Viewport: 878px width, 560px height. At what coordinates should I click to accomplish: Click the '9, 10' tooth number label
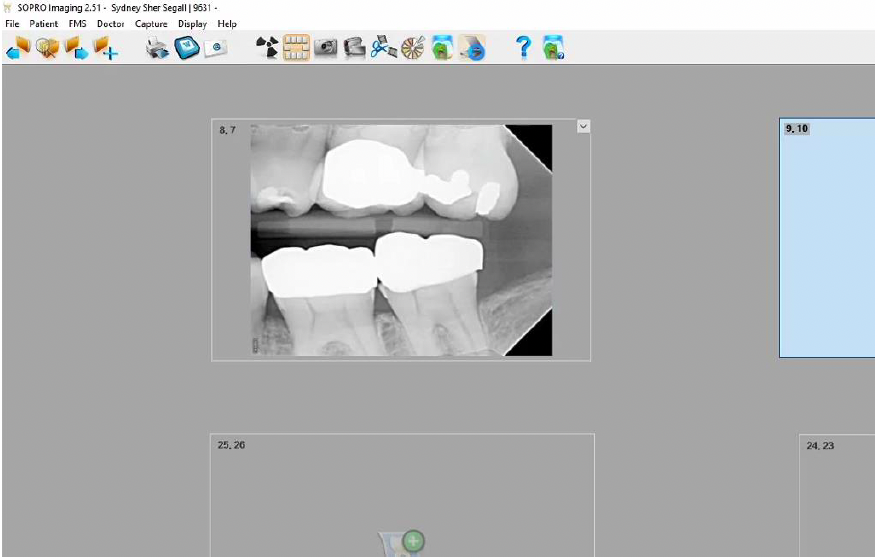point(797,129)
